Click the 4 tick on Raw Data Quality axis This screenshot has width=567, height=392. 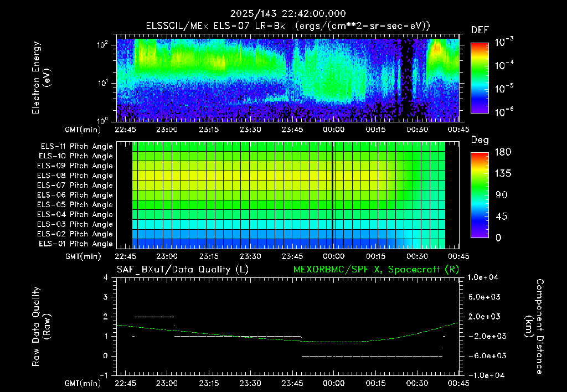(x=105, y=277)
